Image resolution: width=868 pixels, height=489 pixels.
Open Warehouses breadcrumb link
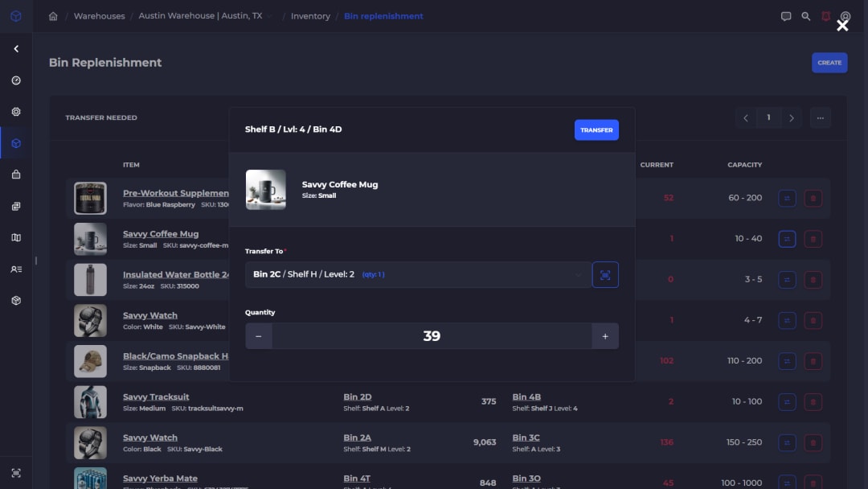tap(99, 16)
